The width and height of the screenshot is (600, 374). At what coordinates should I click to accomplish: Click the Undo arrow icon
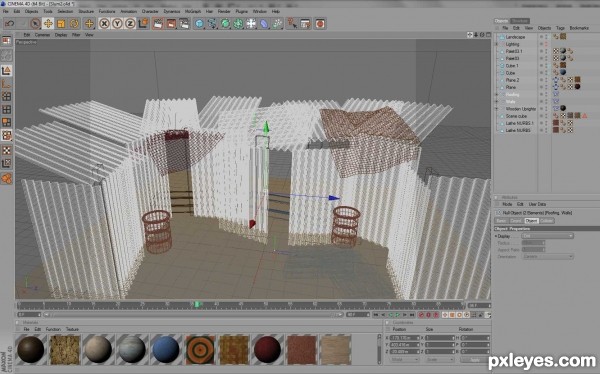point(10,24)
